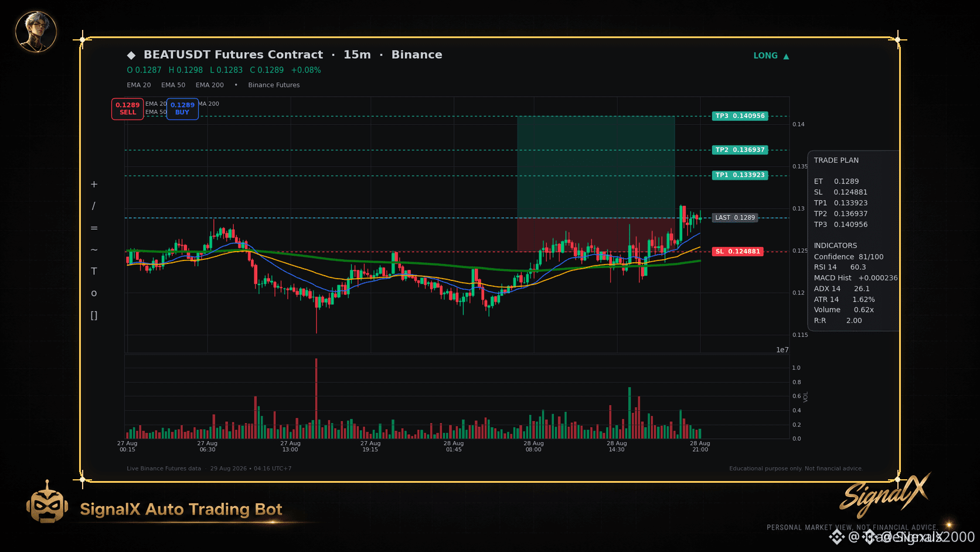Click the LONG direction indicator
The image size is (980, 552).
(771, 56)
